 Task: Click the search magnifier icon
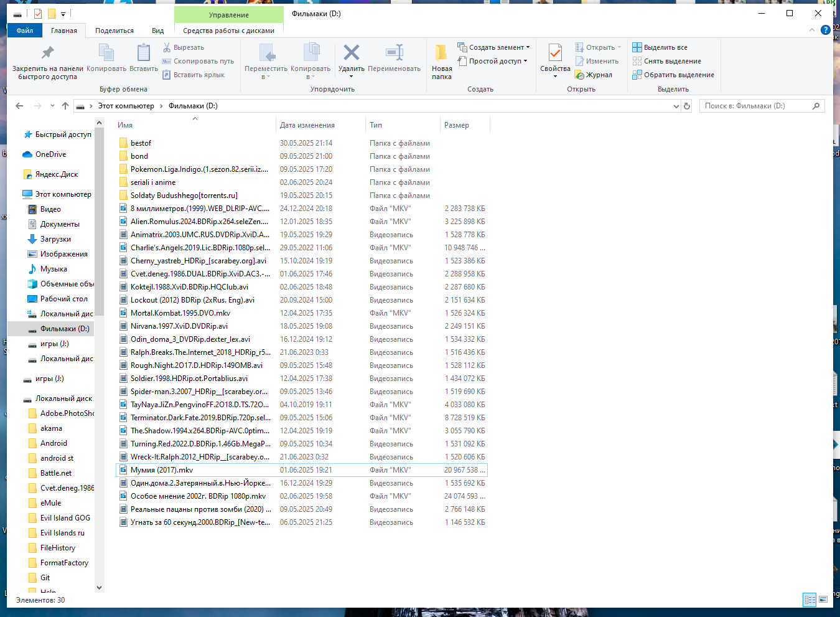(816, 106)
